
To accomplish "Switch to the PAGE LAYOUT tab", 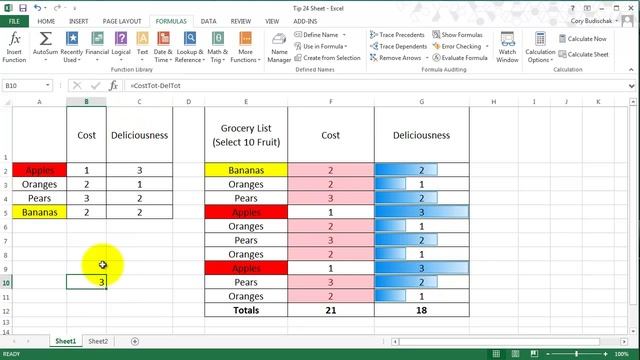I will (122, 21).
